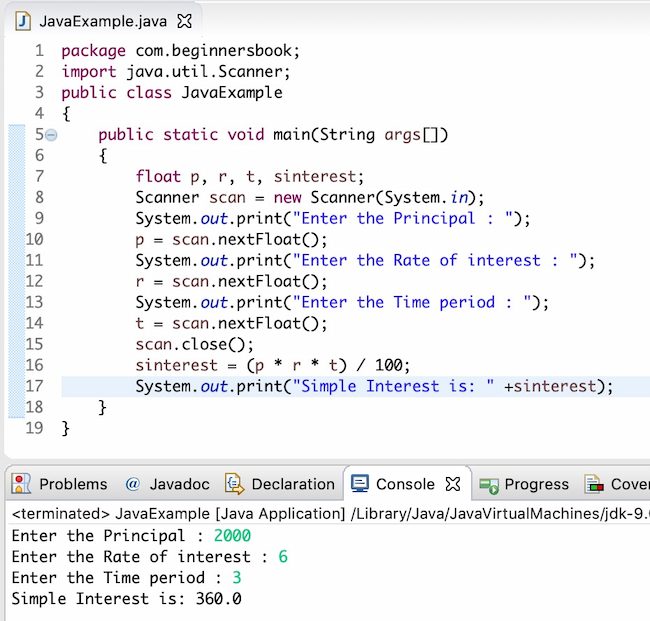Click line number 17 in the gutter
The image size is (650, 621).
pos(33,386)
